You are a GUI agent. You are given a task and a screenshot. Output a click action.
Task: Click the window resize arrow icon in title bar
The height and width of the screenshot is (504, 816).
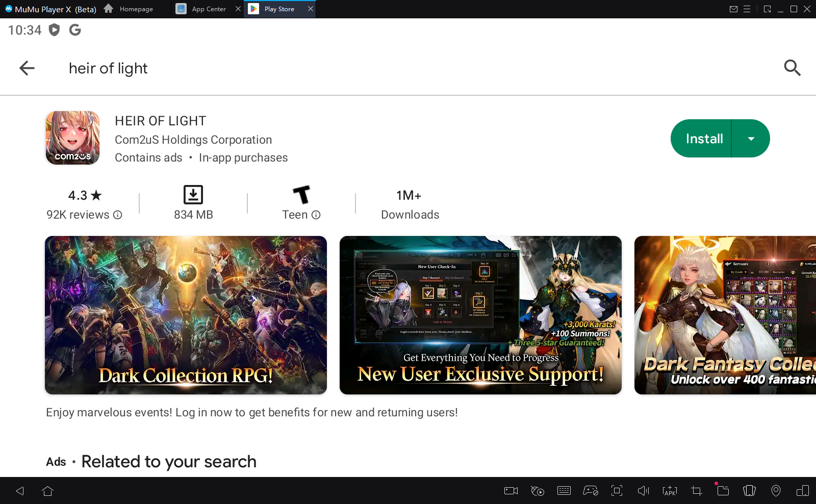(x=767, y=9)
